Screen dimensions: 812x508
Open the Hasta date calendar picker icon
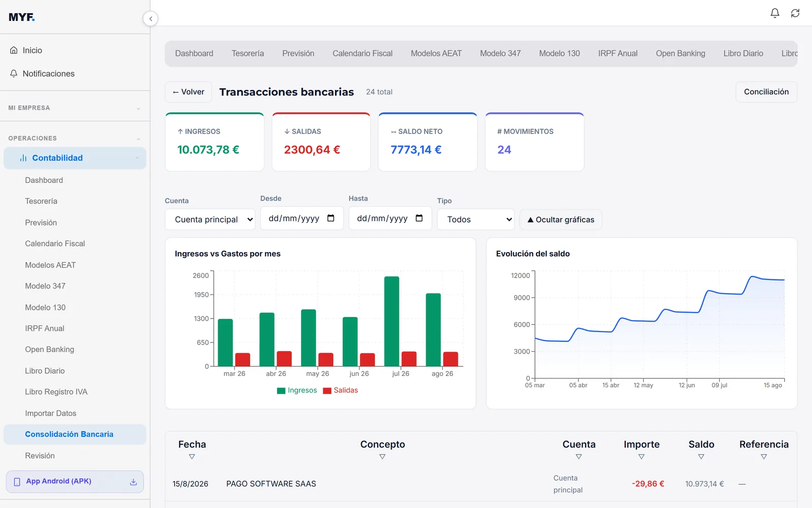[x=419, y=218]
